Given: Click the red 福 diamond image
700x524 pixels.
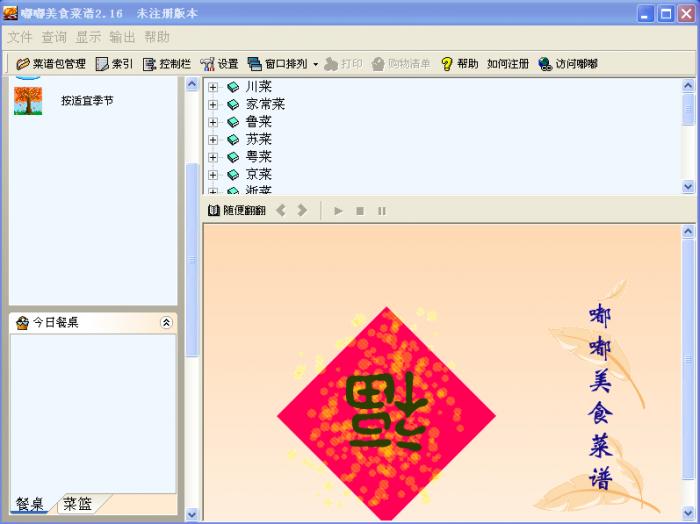Looking at the screenshot, I should 387,414.
